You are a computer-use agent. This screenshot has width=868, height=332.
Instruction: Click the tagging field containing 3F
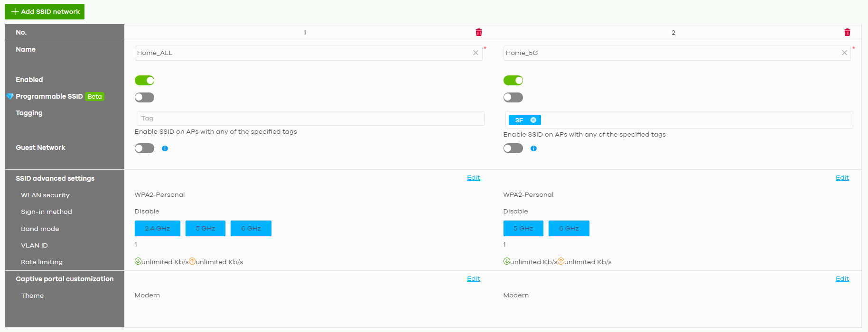point(679,120)
